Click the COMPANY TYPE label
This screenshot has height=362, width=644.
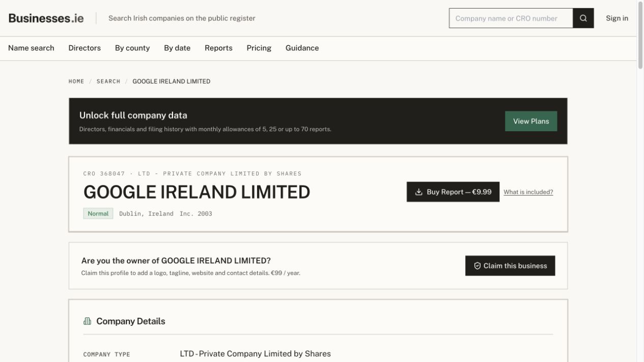(107, 354)
